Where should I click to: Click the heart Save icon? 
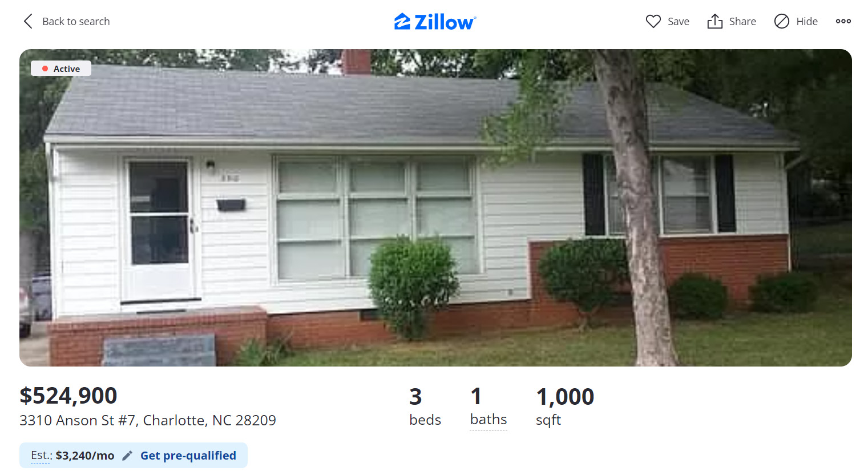pyautogui.click(x=653, y=21)
